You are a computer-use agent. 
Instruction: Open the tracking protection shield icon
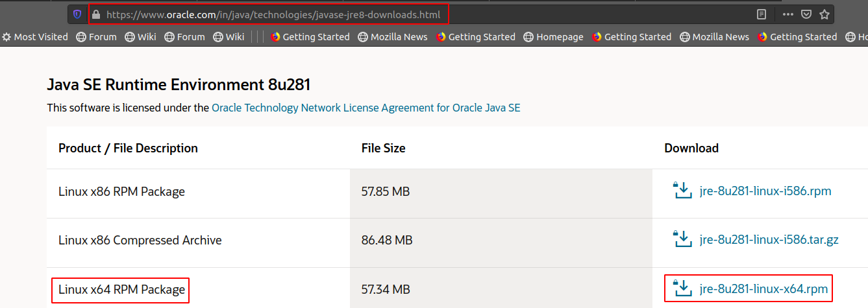[77, 14]
